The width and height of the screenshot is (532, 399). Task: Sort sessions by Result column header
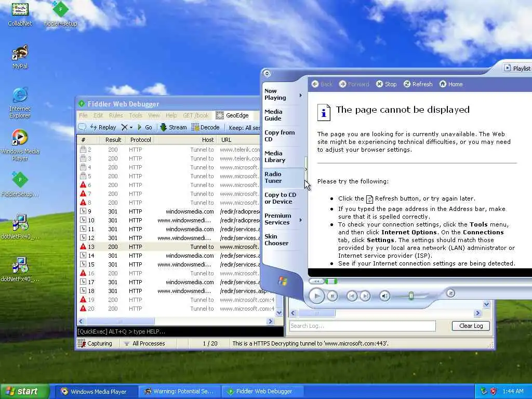click(x=113, y=140)
